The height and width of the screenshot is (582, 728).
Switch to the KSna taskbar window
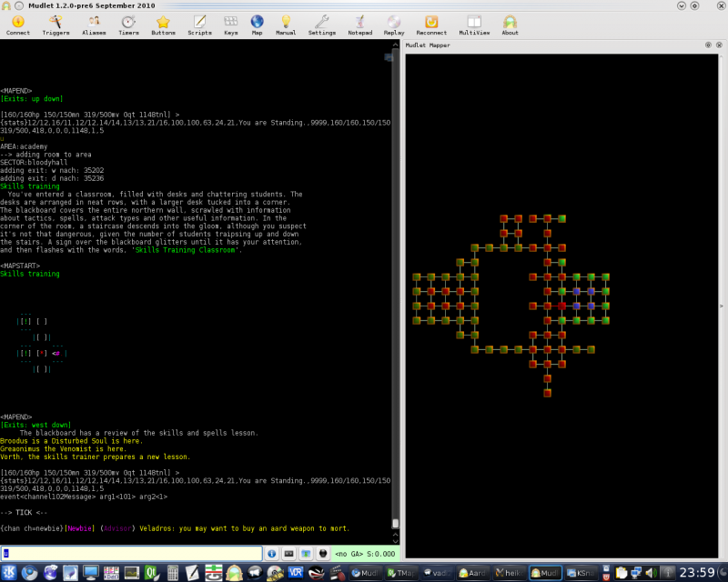click(581, 573)
